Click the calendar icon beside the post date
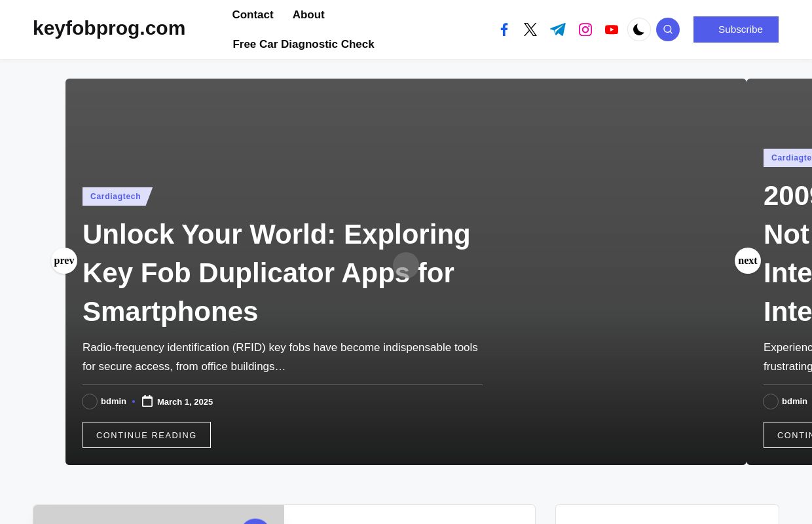Image resolution: width=812 pixels, height=524 pixels. (147, 401)
